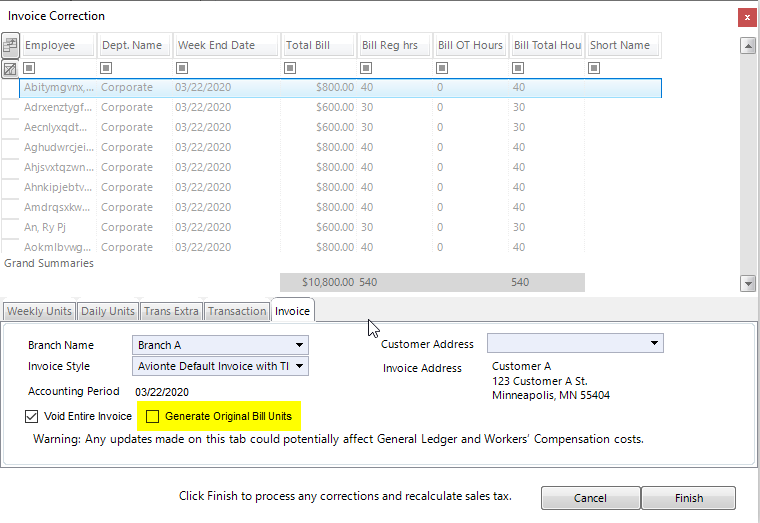Viewport: 760px width, 523px height.
Task: Sort by the Week End Date column header
Action: click(227, 45)
